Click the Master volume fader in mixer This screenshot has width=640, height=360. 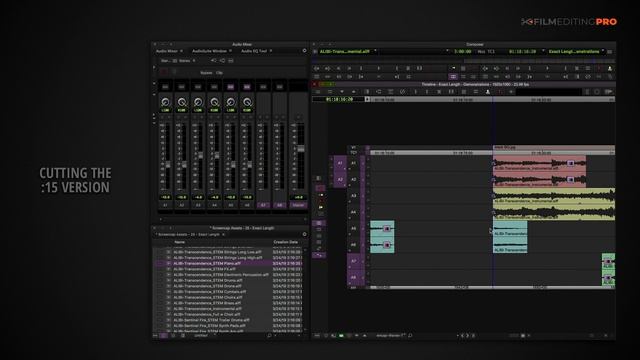click(301, 149)
